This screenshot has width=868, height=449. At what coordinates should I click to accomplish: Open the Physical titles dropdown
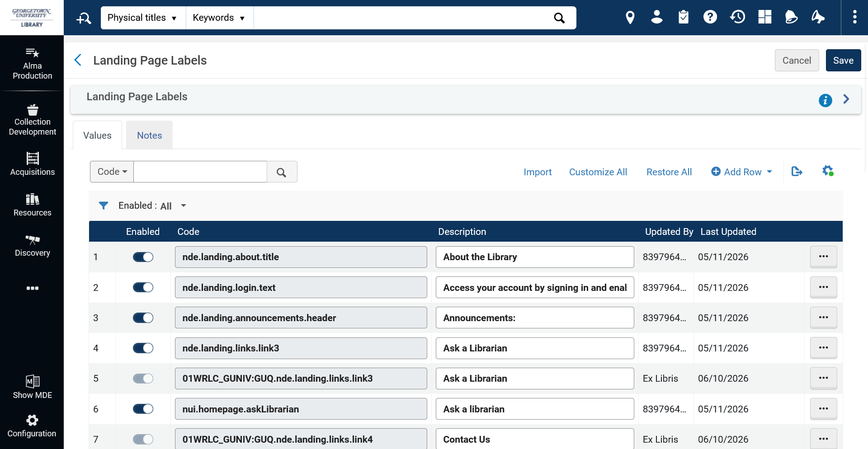click(143, 18)
